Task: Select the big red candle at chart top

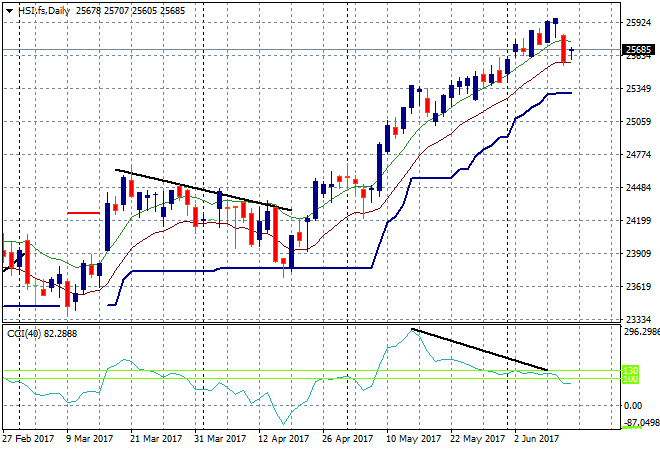Action: click(x=564, y=48)
